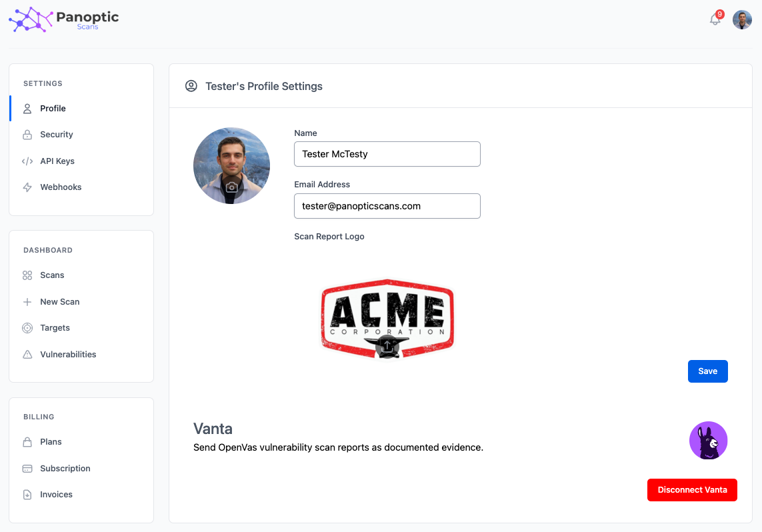Open the notification bell with red badge
Screen dimensions: 762x532
tap(715, 19)
